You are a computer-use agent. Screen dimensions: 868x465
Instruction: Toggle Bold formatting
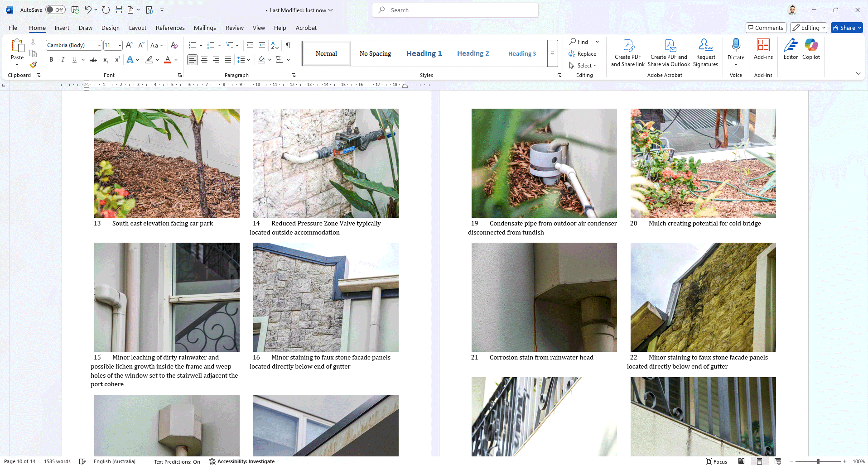[51, 60]
